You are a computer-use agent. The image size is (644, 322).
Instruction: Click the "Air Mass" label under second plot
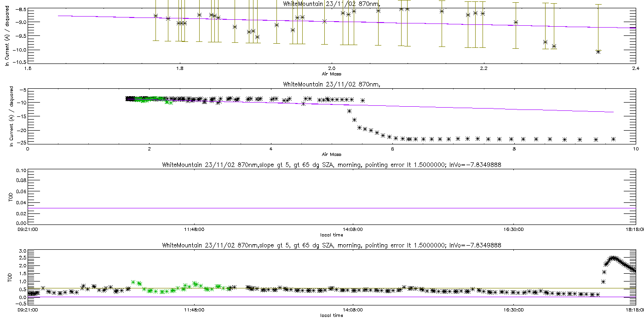pyautogui.click(x=331, y=154)
